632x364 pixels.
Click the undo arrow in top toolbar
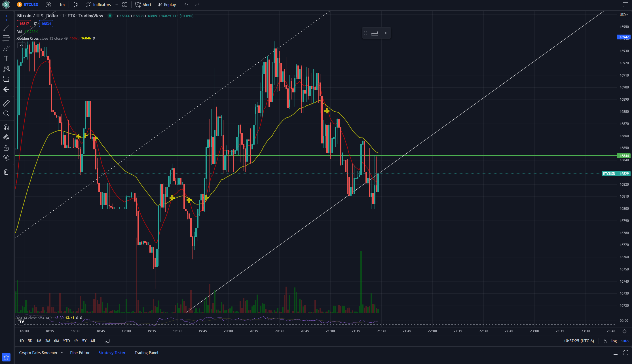tap(186, 5)
